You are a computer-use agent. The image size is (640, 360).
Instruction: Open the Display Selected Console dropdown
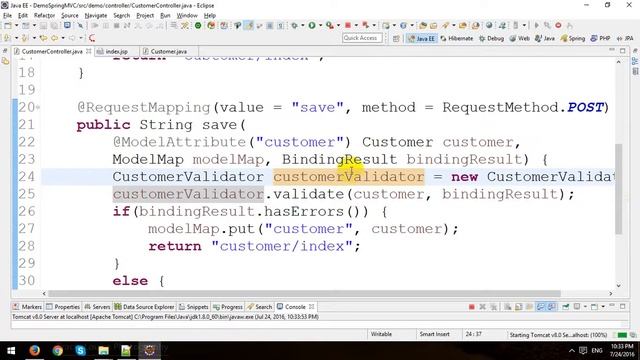(x=585, y=307)
